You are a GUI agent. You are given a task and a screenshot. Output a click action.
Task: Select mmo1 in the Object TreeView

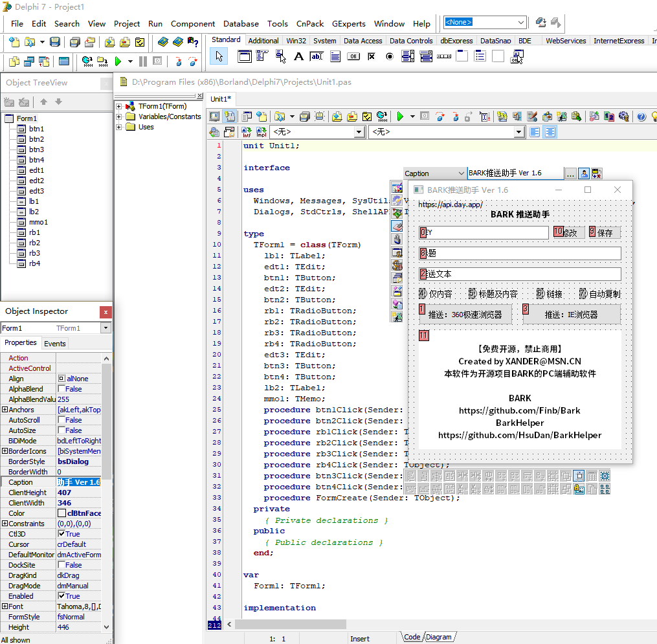(x=38, y=222)
